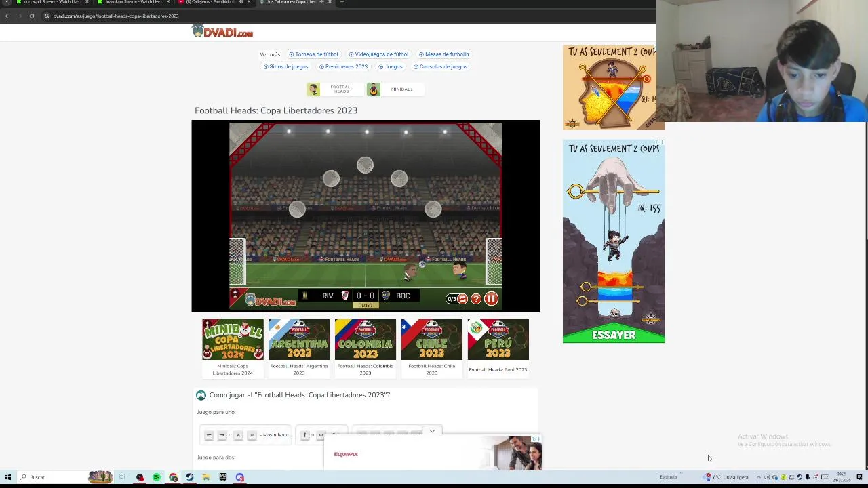
Task: Open new browser tab with plus button
Action: [x=342, y=2]
